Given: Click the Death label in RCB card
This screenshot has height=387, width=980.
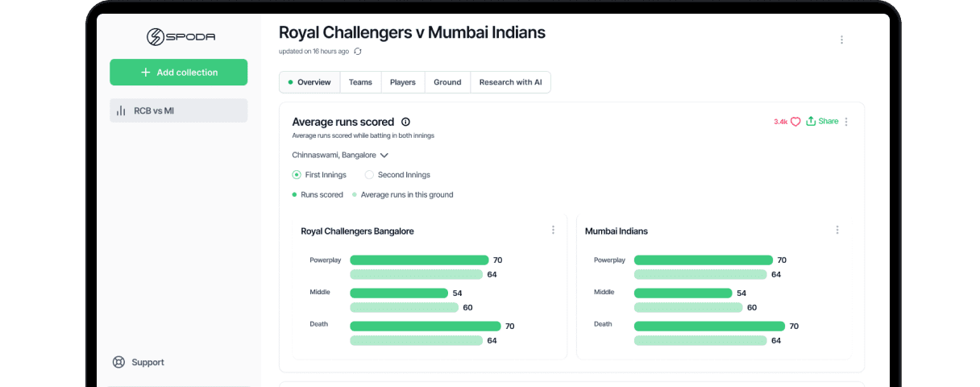Looking at the screenshot, I should pos(318,324).
